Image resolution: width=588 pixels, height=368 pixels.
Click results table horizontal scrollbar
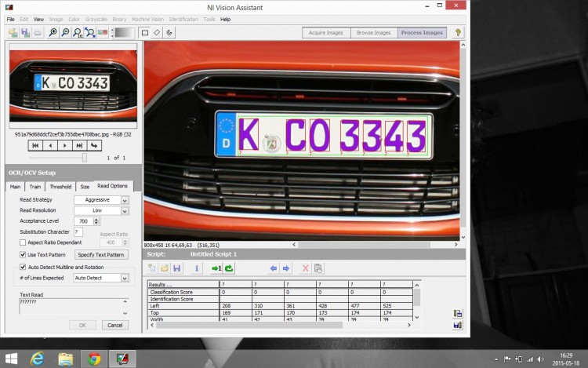click(x=281, y=325)
